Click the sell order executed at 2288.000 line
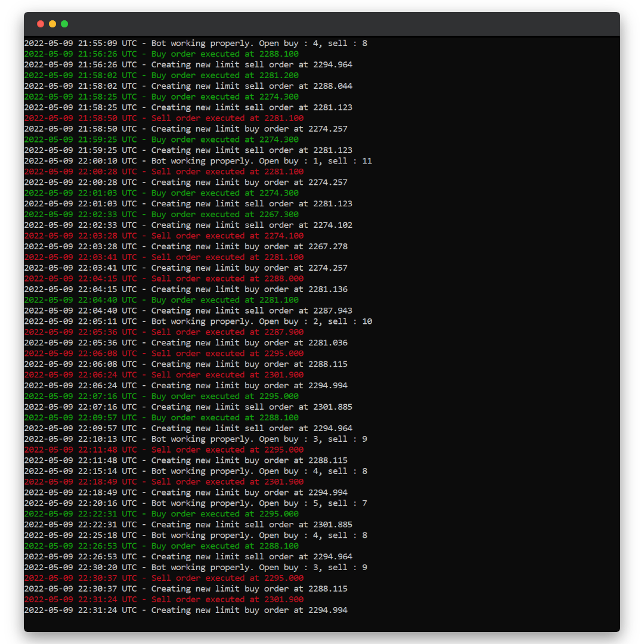Image resolution: width=644 pixels, height=644 pixels. point(164,279)
